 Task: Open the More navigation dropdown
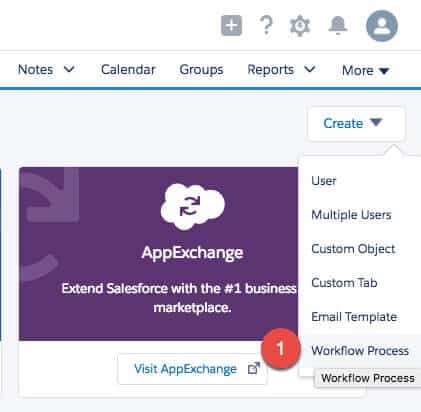[x=366, y=71]
